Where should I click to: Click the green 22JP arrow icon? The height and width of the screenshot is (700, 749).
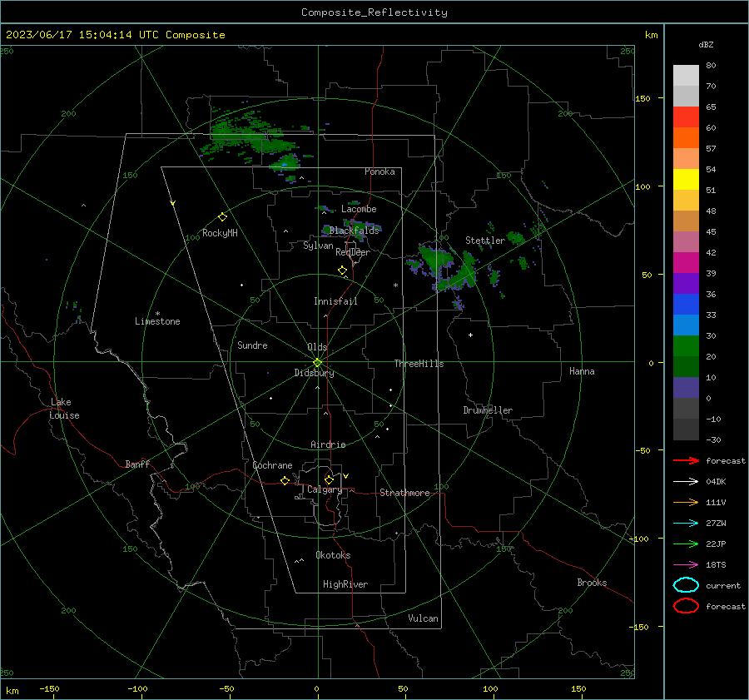click(x=686, y=544)
